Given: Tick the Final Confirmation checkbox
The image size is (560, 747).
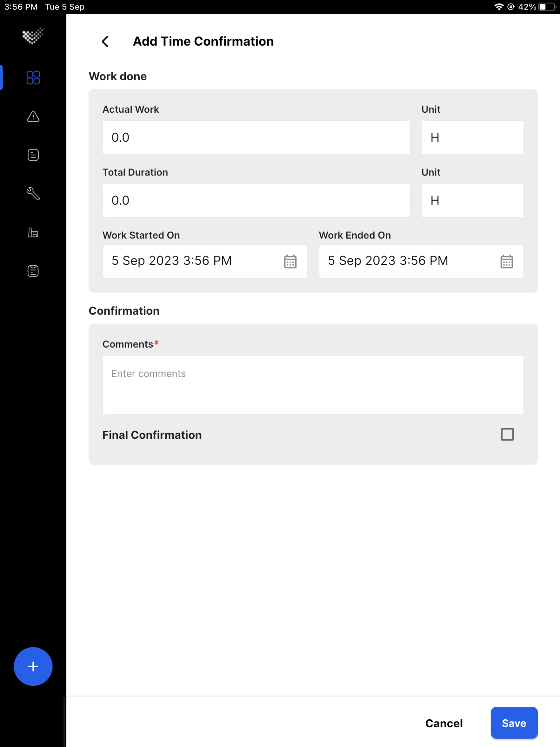Looking at the screenshot, I should click(507, 434).
